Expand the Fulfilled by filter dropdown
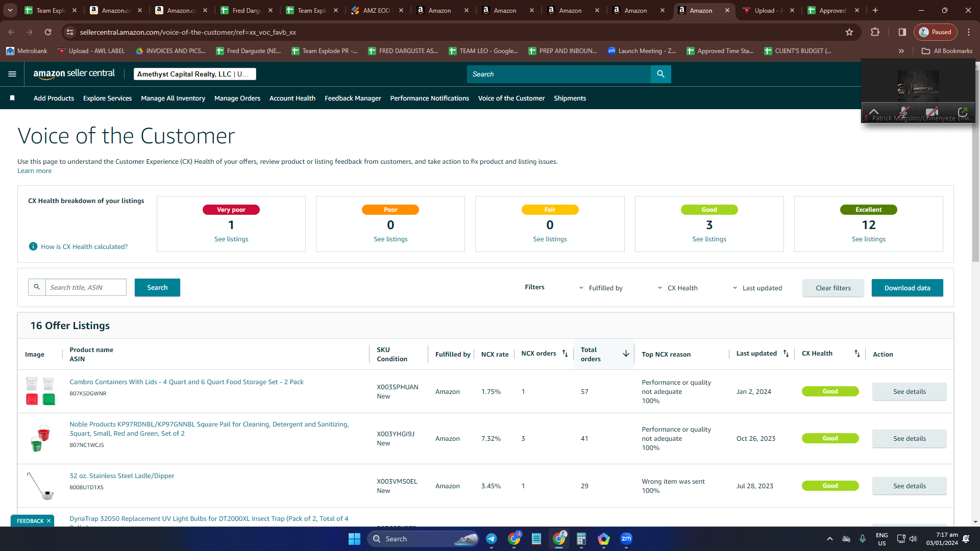The width and height of the screenshot is (980, 551). (601, 288)
